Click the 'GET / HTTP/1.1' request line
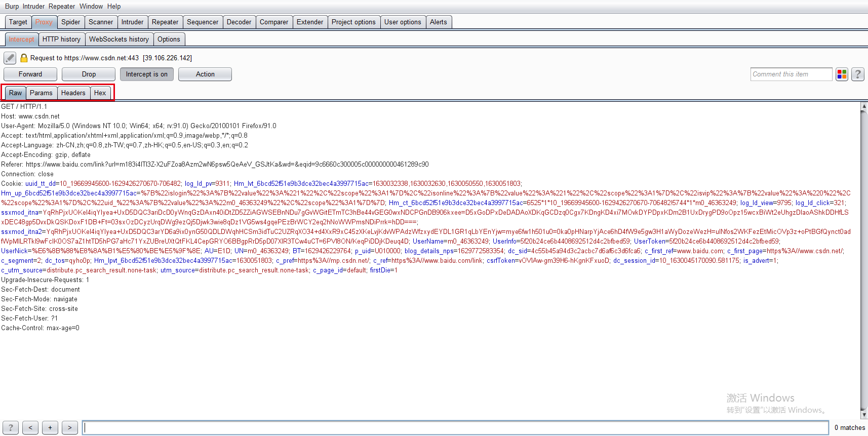The width and height of the screenshot is (868, 436). pos(24,106)
